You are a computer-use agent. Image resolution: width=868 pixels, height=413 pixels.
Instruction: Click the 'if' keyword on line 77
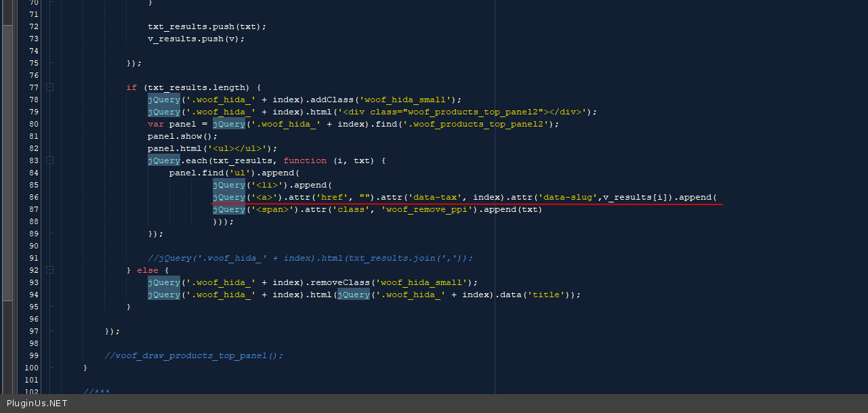131,87
